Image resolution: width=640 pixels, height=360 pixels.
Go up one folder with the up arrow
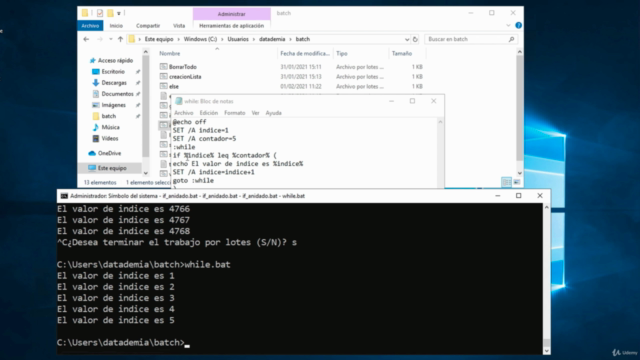click(x=120, y=39)
